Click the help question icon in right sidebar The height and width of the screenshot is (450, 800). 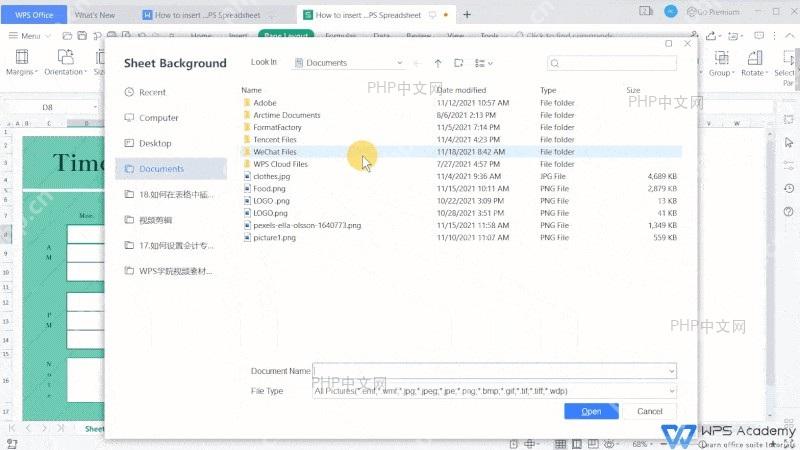pos(789,211)
